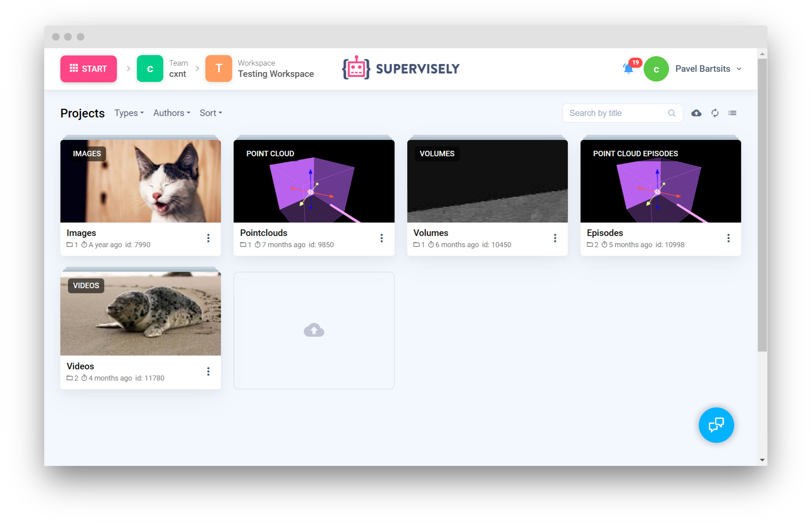Click the Episodes project title
The height and width of the screenshot is (529, 812).
coord(605,233)
